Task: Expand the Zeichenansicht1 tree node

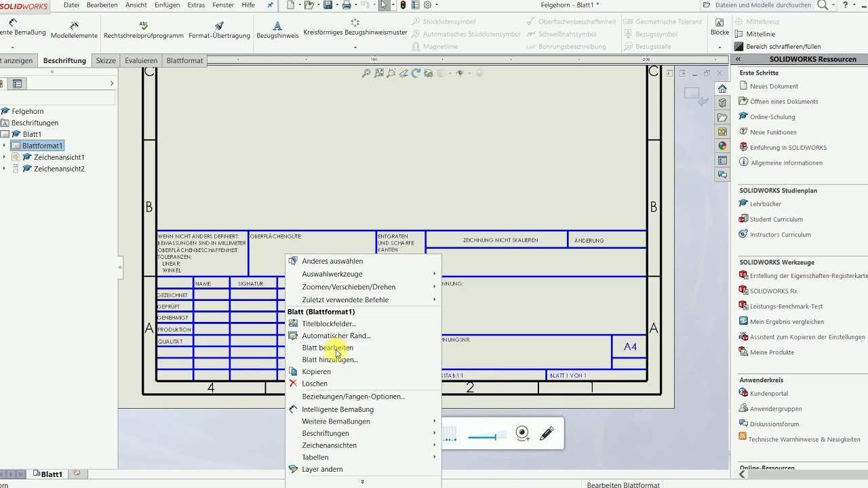Action: tap(4, 157)
